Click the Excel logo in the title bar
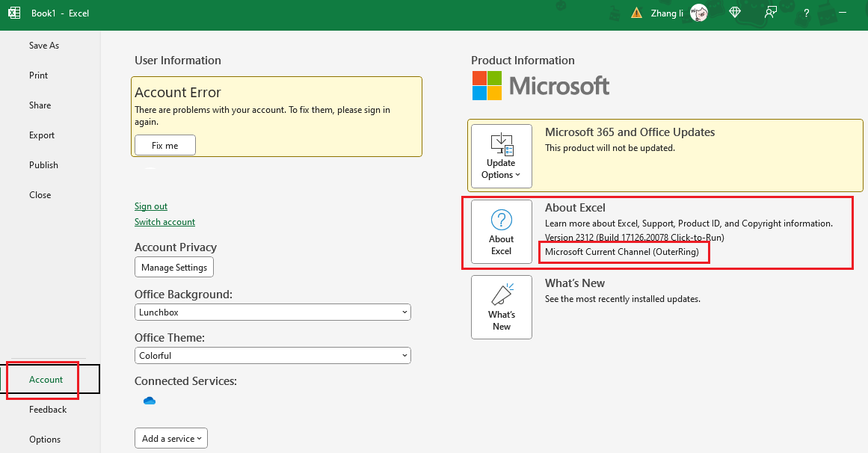This screenshot has height=453, width=868. point(14,13)
